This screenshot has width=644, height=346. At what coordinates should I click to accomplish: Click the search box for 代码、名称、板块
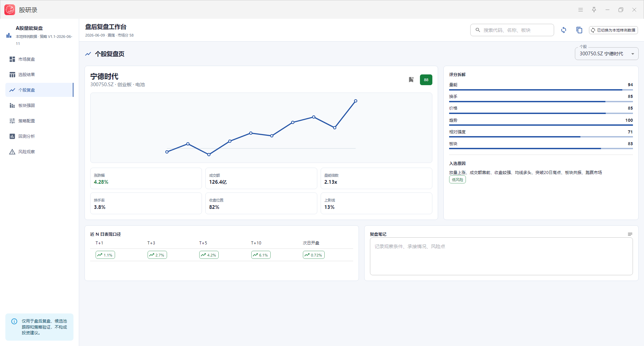coord(512,30)
